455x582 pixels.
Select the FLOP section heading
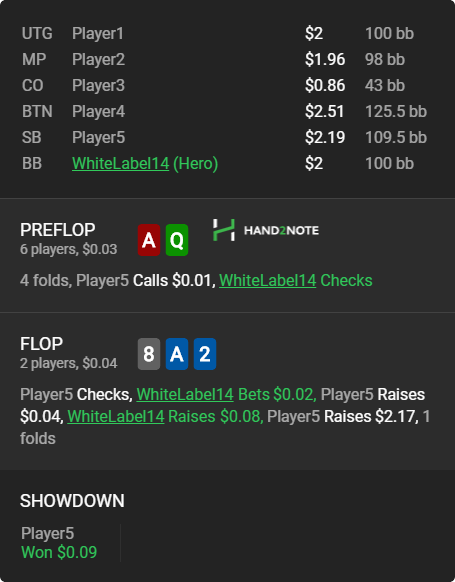42,344
